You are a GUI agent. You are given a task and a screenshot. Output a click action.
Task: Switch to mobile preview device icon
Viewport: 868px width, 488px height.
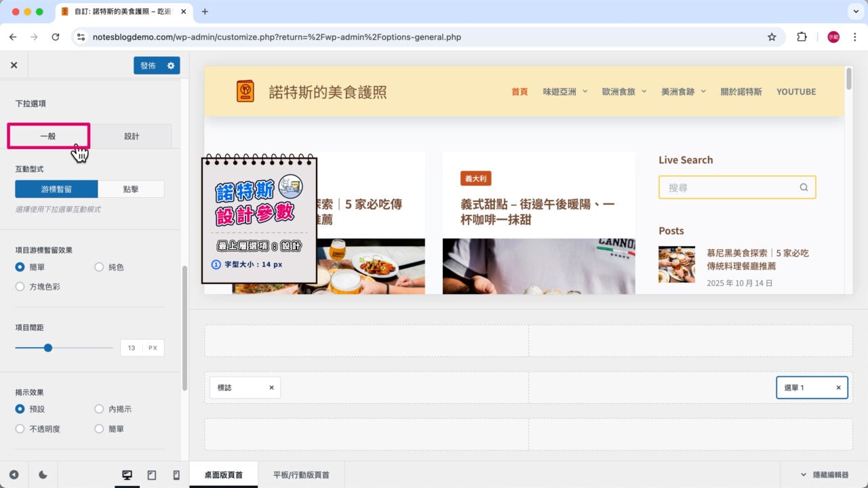pos(176,475)
